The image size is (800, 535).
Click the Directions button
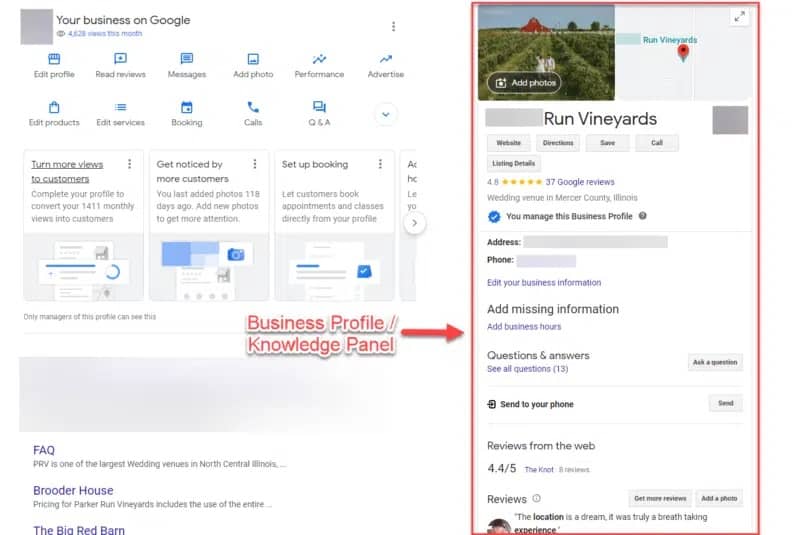558,143
